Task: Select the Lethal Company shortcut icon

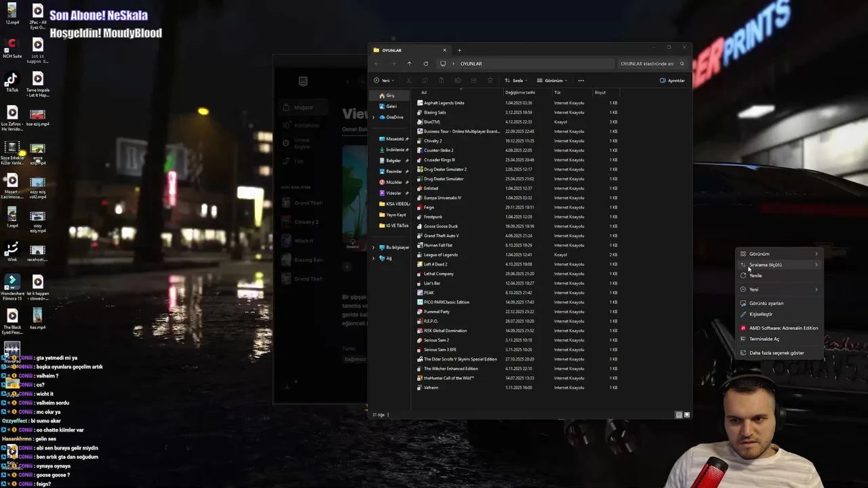Action: click(420, 274)
